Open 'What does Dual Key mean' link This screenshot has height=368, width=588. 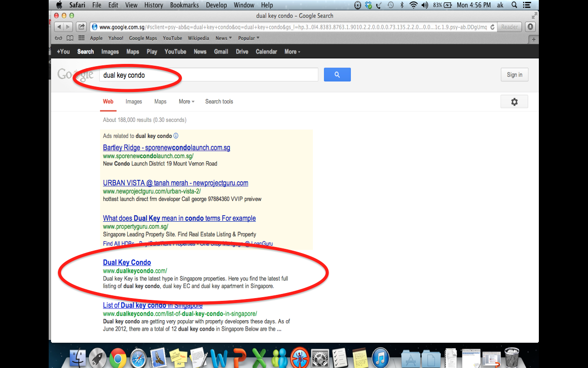click(x=179, y=218)
